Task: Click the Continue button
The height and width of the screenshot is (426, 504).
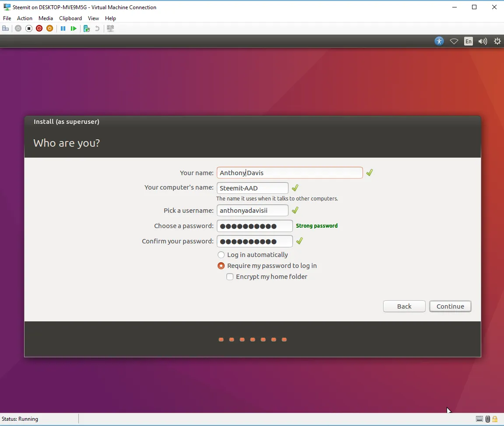Action: click(450, 306)
